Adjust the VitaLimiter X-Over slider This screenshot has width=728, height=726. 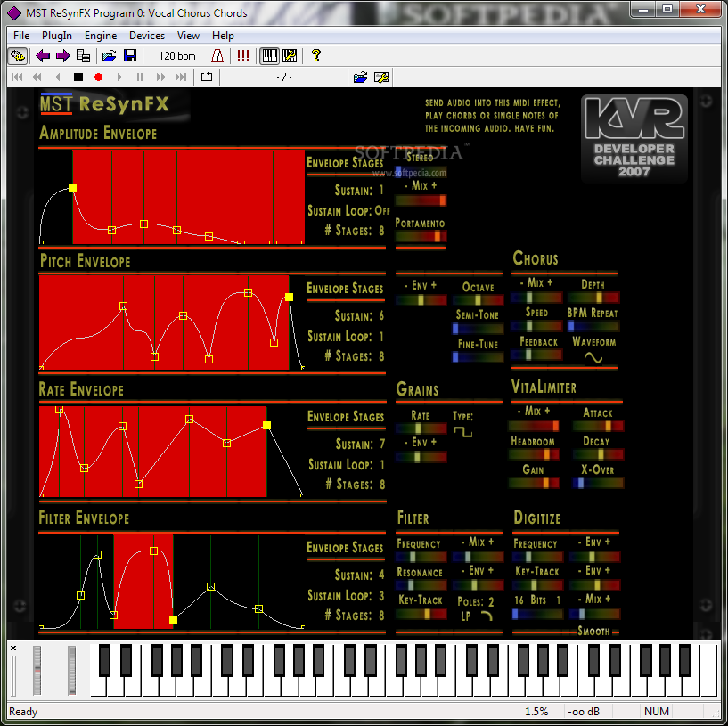tap(598, 483)
